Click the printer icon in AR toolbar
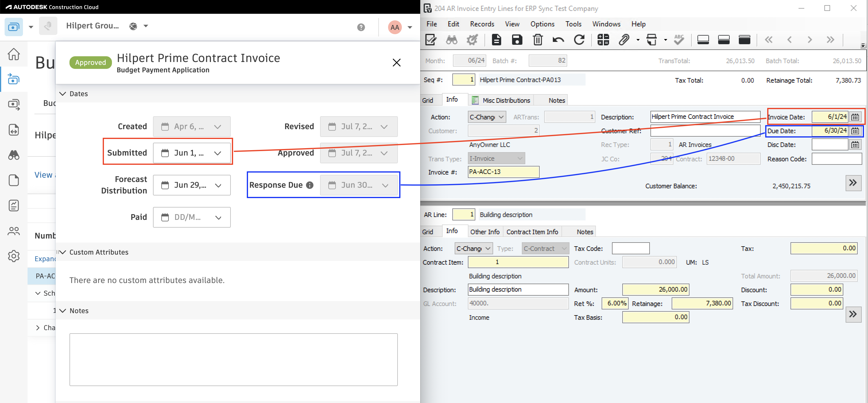868x403 pixels. point(651,40)
